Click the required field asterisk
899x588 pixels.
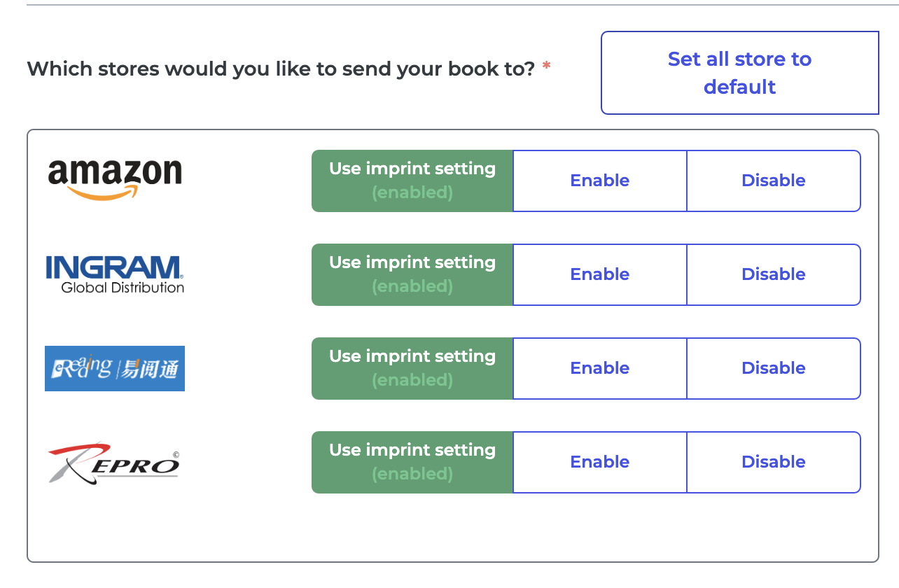pos(545,64)
